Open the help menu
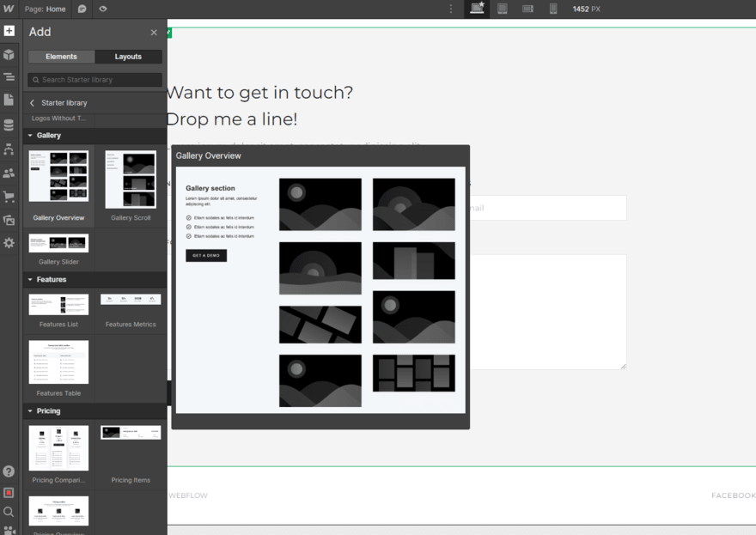Viewport: 756px width, 535px height. pyautogui.click(x=9, y=471)
